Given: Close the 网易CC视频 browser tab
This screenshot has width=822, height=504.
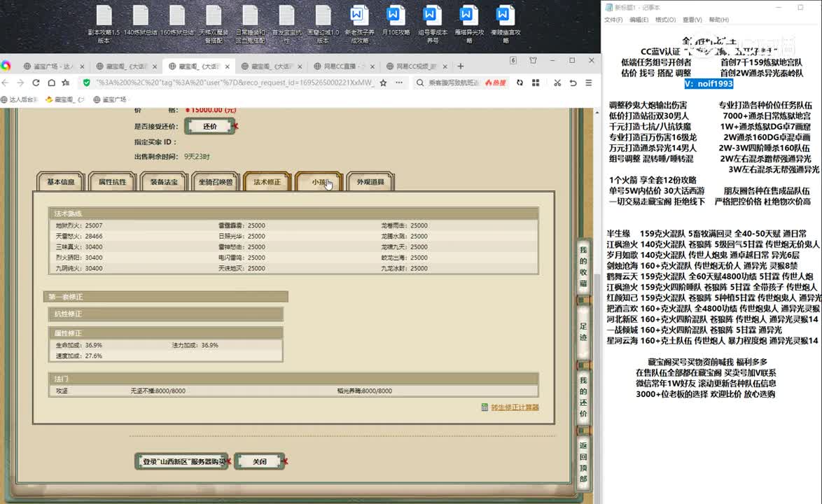Looking at the screenshot, I should (x=445, y=66).
